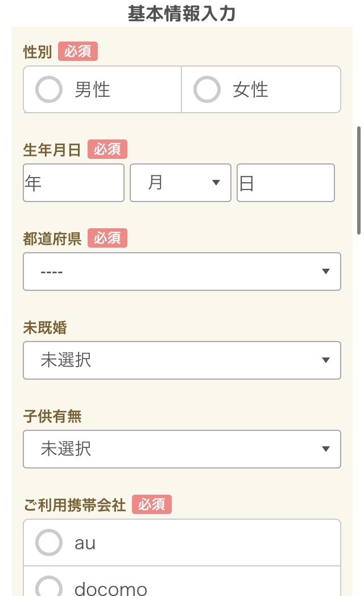Click the 必須 badge near ご利用携帯会社
The height and width of the screenshot is (596, 364).
click(x=151, y=504)
